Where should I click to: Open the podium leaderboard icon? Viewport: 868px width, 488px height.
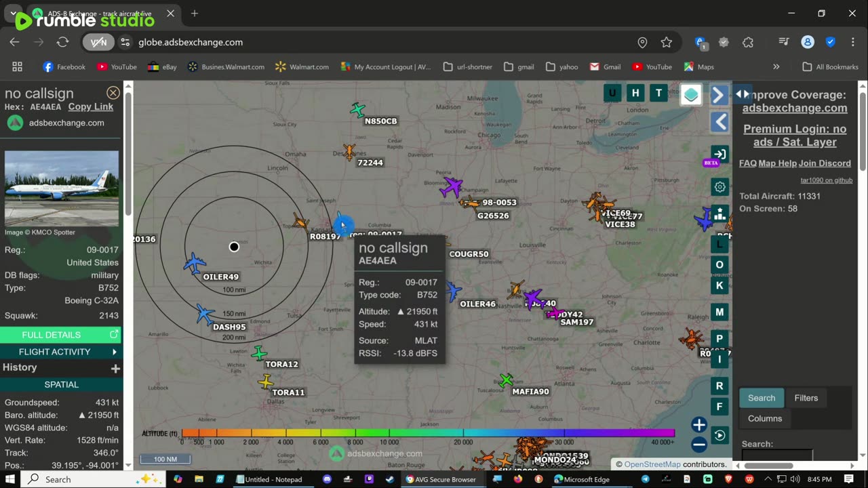(x=719, y=213)
